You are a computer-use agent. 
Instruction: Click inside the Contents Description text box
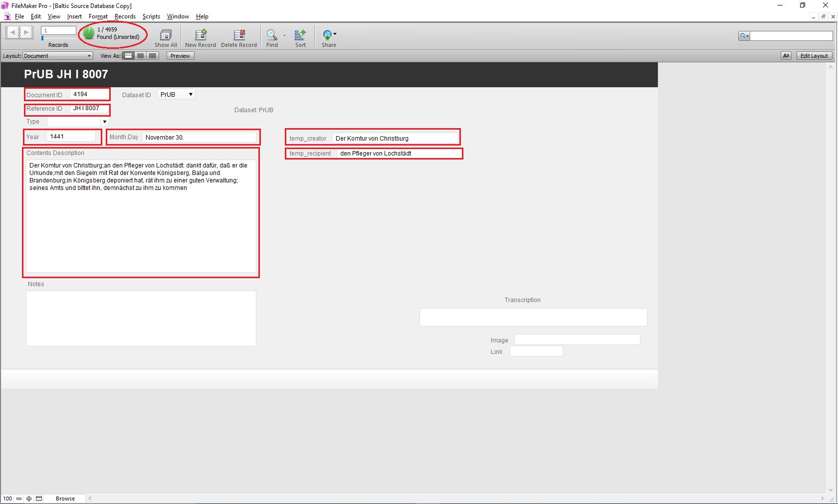point(141,216)
